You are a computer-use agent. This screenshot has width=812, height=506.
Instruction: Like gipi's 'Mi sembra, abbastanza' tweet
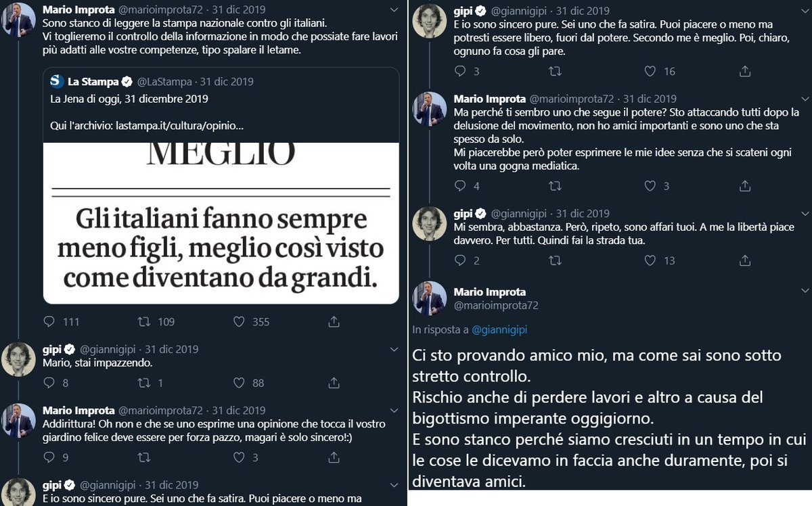click(650, 260)
